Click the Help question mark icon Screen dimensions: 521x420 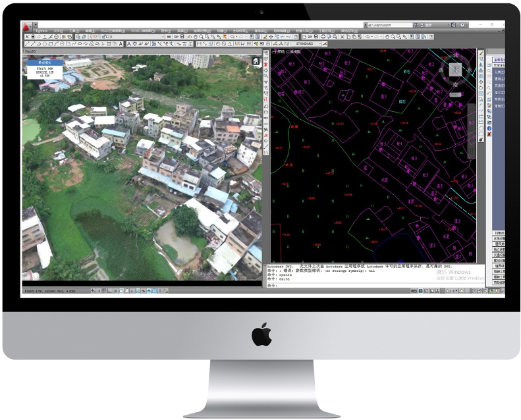462,25
